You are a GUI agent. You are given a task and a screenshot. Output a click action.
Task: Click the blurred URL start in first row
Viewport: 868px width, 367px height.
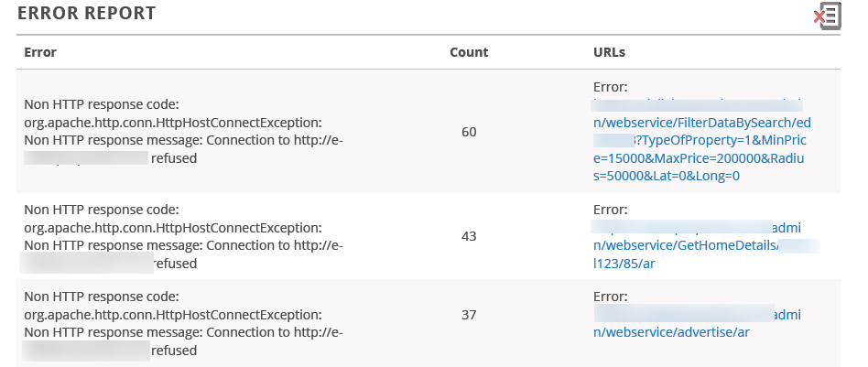click(697, 104)
